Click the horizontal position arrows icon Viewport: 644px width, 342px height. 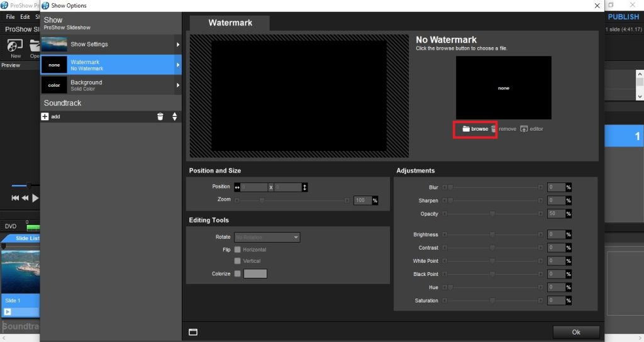coord(237,187)
